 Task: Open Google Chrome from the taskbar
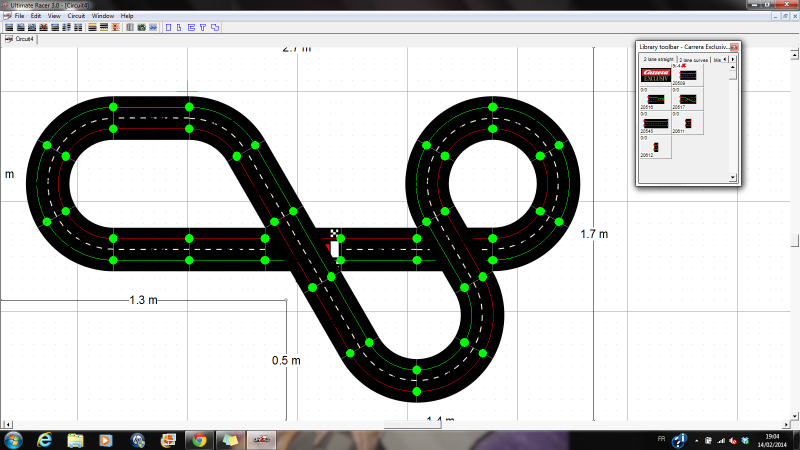click(199, 439)
